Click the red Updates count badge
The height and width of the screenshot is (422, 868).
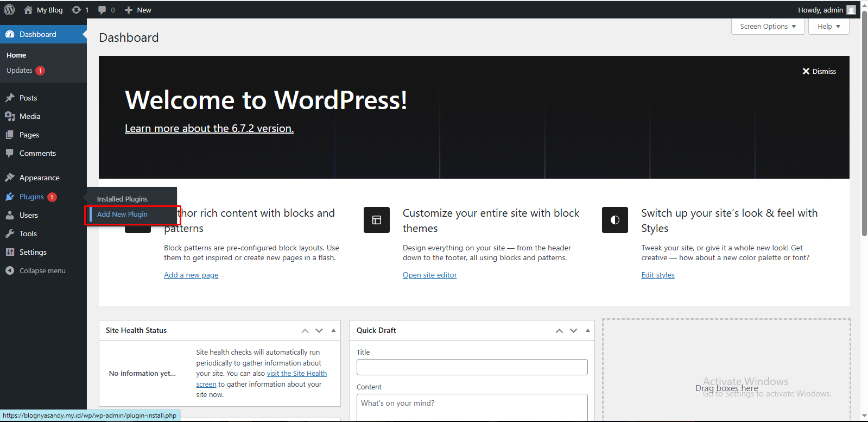point(40,71)
